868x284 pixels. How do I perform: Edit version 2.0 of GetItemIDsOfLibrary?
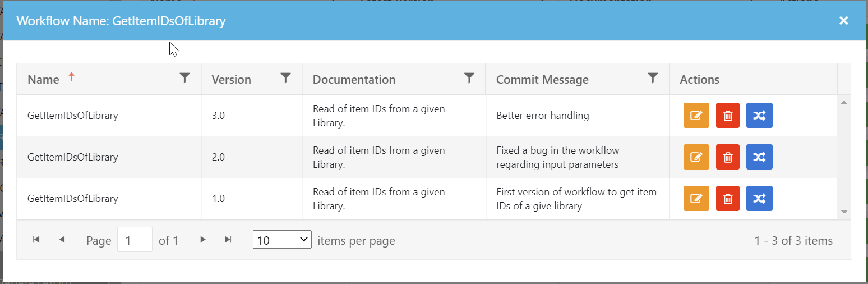click(x=696, y=157)
